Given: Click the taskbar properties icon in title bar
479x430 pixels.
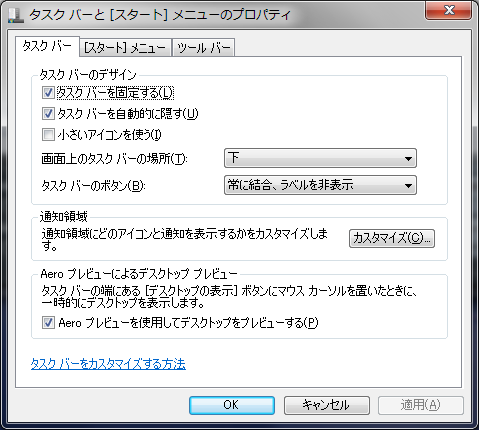Looking at the screenshot, I should tap(15, 15).
